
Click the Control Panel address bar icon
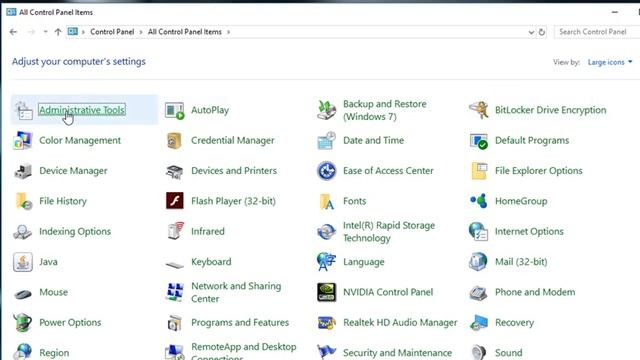(73, 31)
